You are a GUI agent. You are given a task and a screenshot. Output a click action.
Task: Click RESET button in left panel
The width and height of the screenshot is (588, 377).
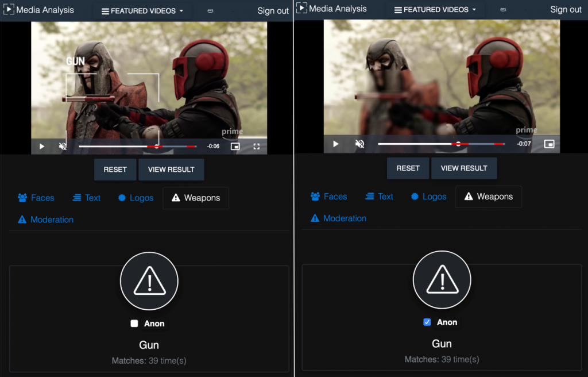click(x=115, y=170)
